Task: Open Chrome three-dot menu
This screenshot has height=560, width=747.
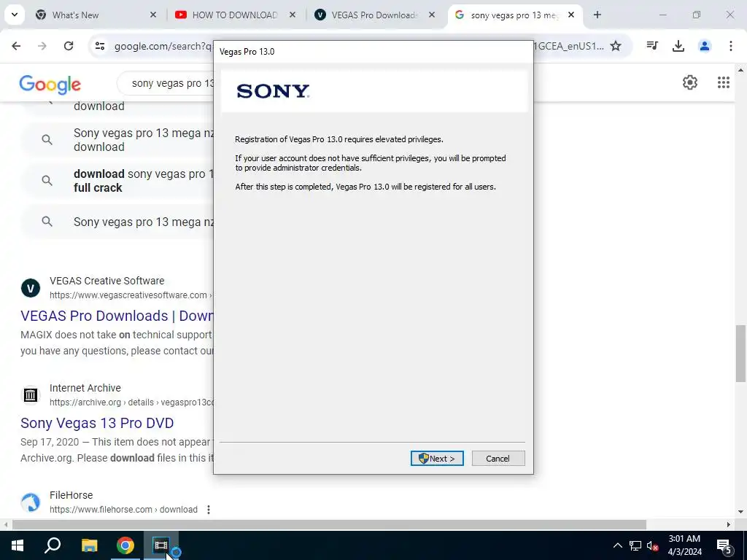Action: click(731, 46)
